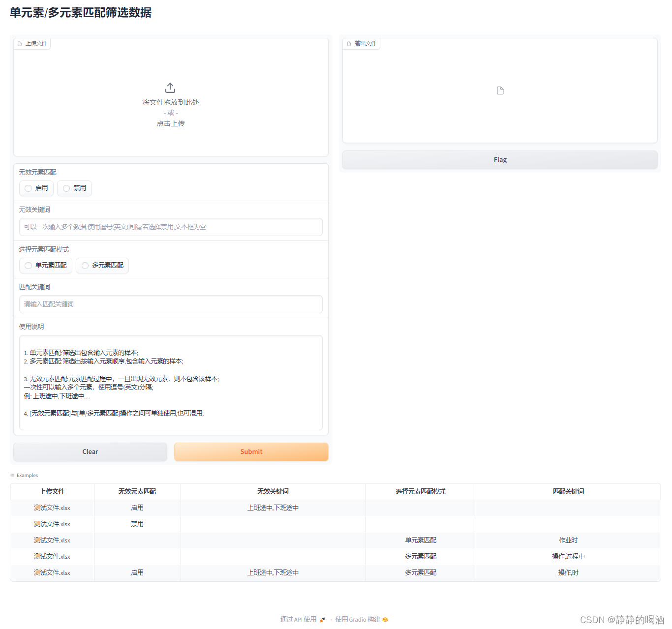
Task: Click the file icon next to the 输出文件 label
Action: [349, 44]
